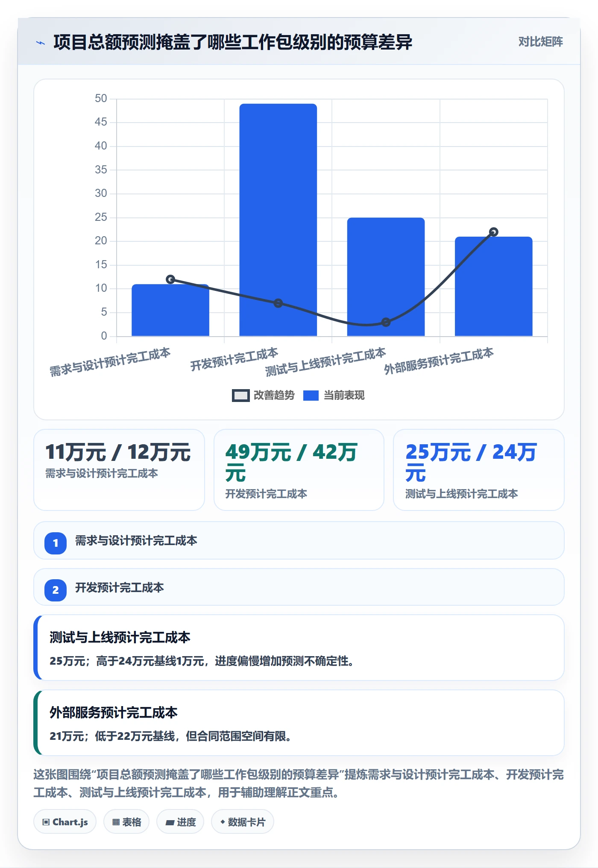Click text 21万元；低于22万元基线
598x868 pixels.
112,736
